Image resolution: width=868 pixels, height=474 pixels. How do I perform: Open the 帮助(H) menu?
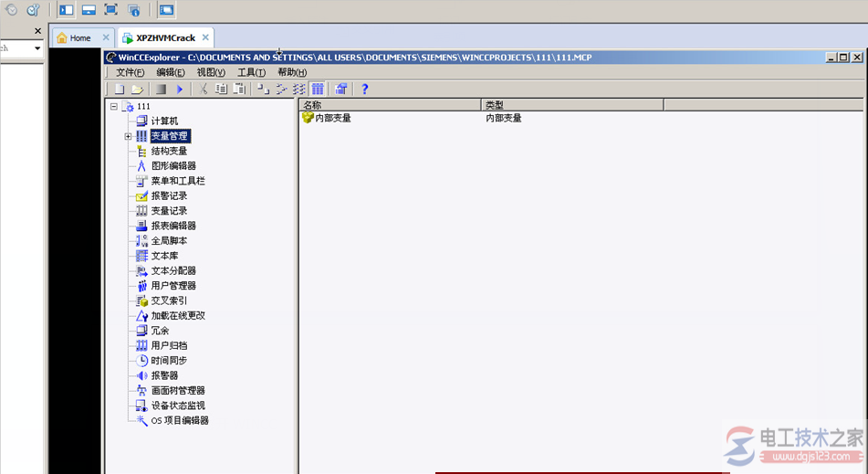click(292, 72)
